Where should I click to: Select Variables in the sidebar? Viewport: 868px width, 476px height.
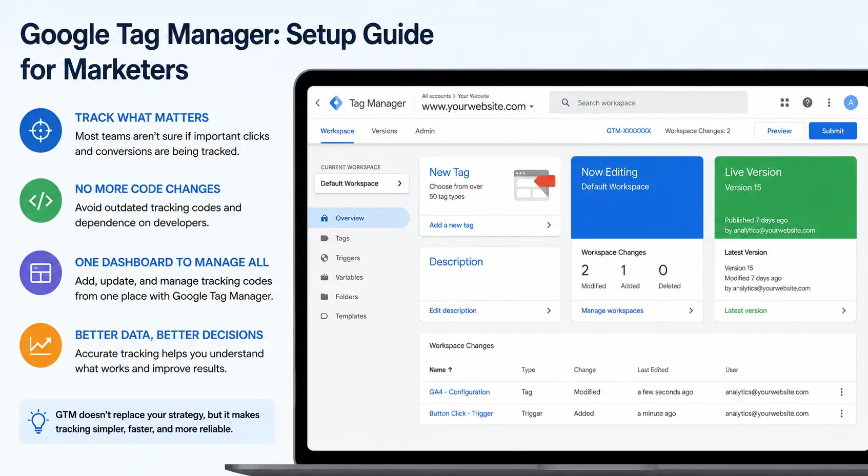349,277
